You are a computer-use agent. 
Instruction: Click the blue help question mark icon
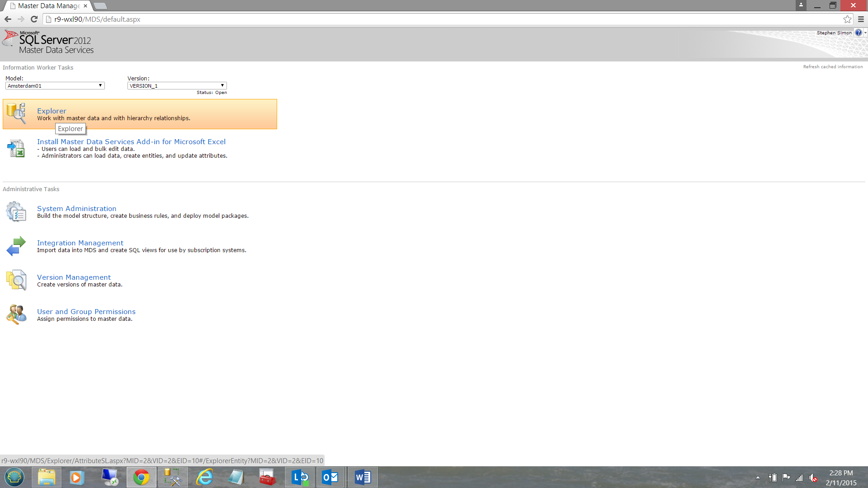click(x=858, y=33)
